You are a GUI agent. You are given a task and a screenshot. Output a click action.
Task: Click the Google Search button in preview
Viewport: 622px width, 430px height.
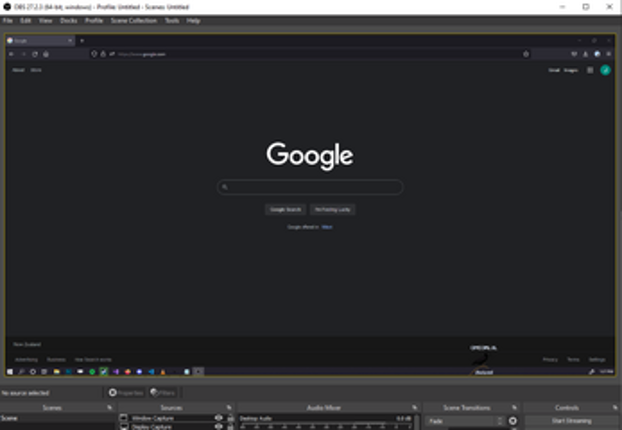click(286, 209)
